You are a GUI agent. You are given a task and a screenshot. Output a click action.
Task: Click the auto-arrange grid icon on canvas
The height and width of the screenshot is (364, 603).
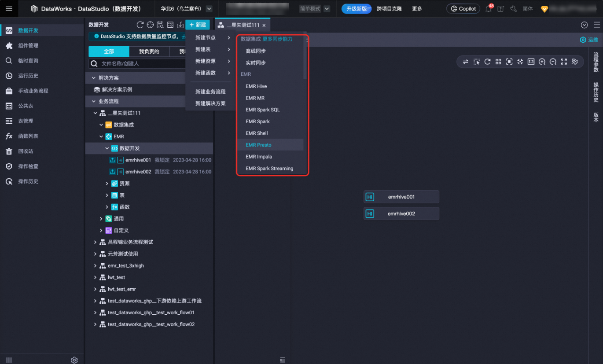pos(498,62)
